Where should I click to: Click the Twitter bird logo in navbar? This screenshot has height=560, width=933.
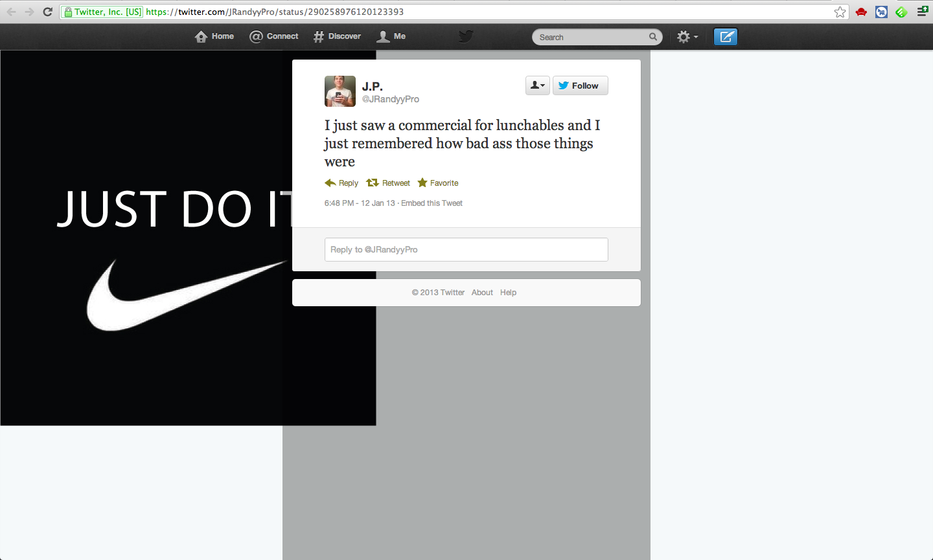coord(466,36)
